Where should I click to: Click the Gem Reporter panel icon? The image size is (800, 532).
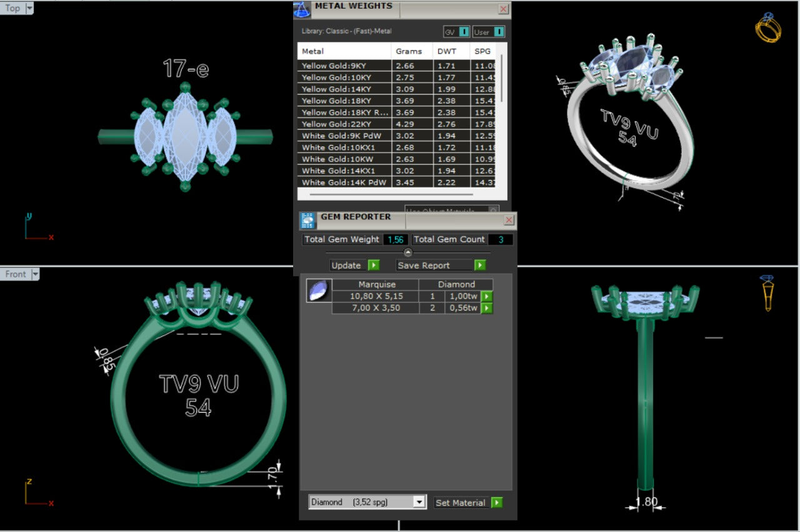tap(307, 221)
